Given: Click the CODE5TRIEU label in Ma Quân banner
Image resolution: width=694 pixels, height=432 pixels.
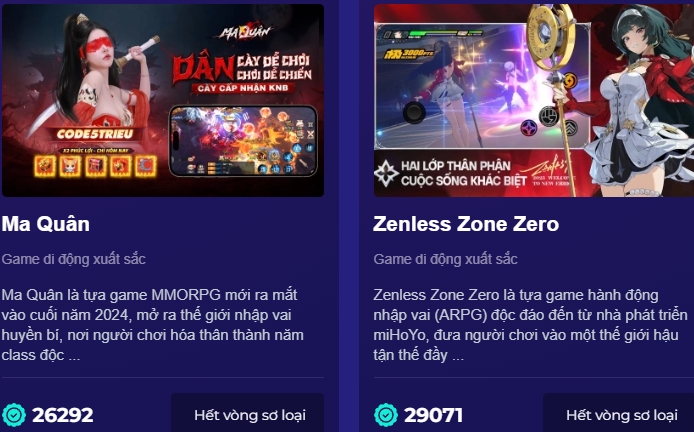Looking at the screenshot, I should click(x=95, y=134).
